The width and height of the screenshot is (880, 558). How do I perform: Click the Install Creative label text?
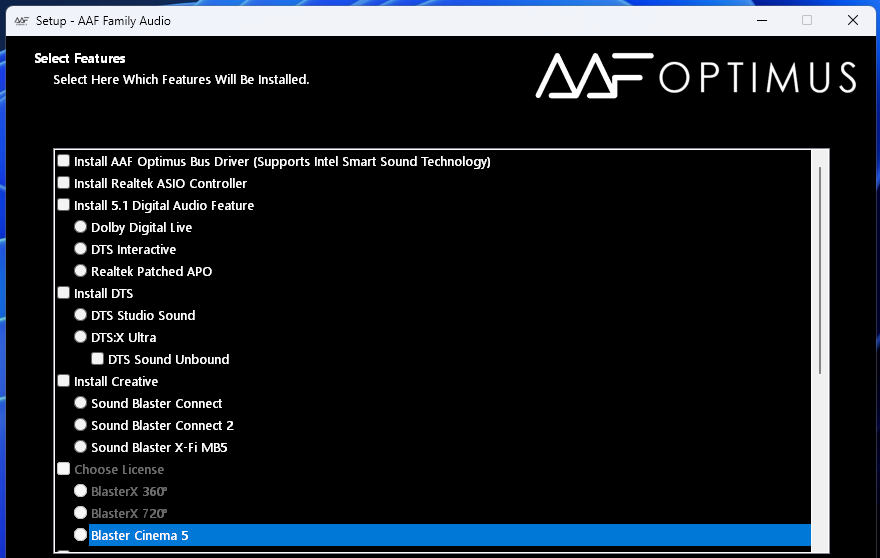click(x=116, y=382)
